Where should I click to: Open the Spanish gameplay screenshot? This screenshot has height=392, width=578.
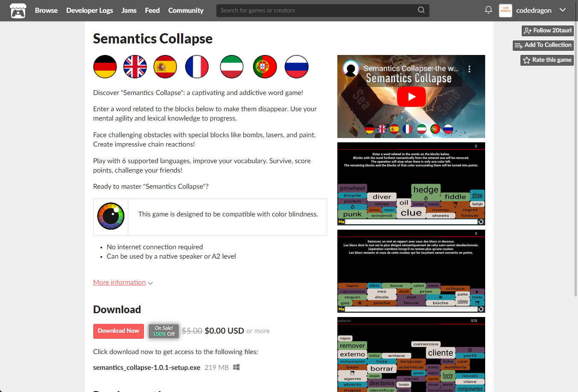tap(411, 355)
